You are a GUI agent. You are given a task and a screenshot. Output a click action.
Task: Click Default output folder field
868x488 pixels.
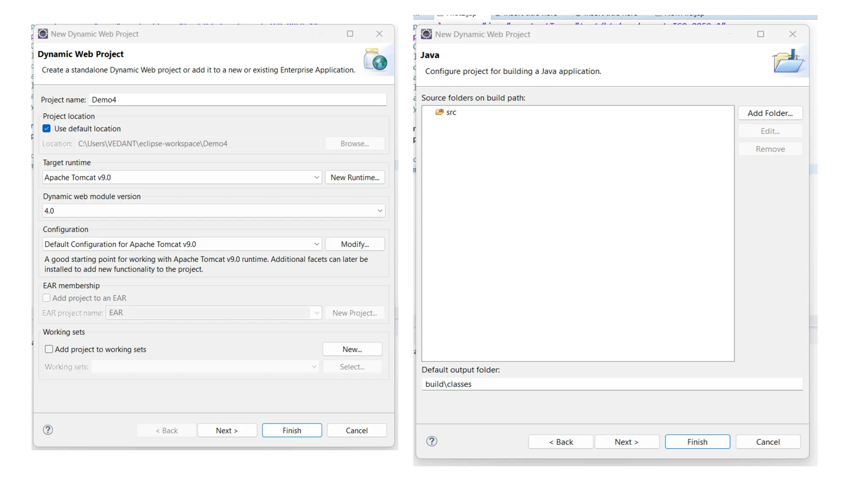pyautogui.click(x=612, y=384)
